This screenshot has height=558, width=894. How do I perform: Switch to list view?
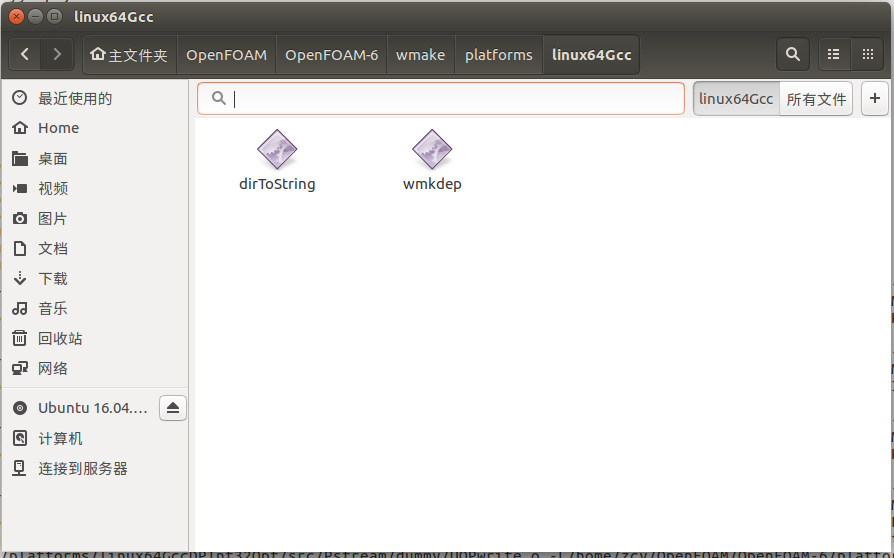(833, 55)
